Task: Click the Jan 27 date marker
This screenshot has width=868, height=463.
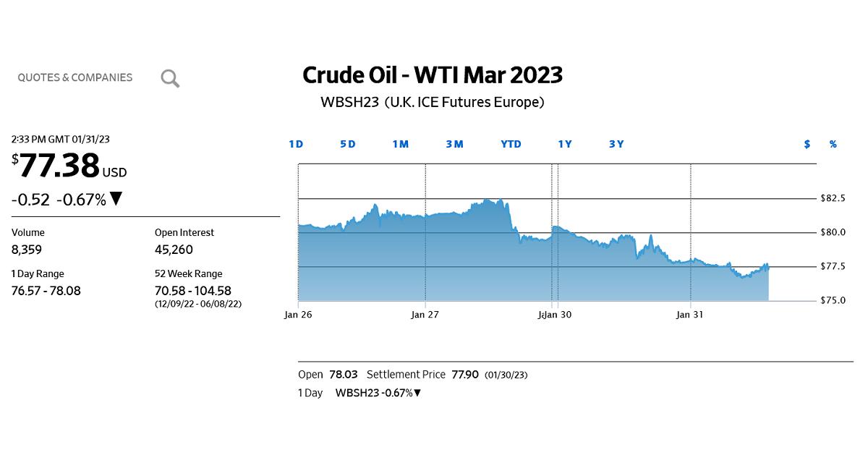Action: pos(425,315)
